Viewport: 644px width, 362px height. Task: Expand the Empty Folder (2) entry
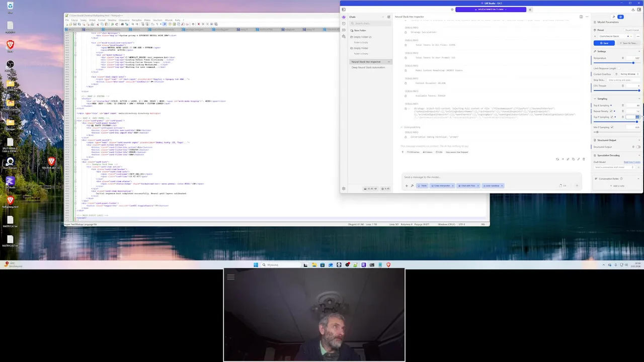[x=361, y=37]
